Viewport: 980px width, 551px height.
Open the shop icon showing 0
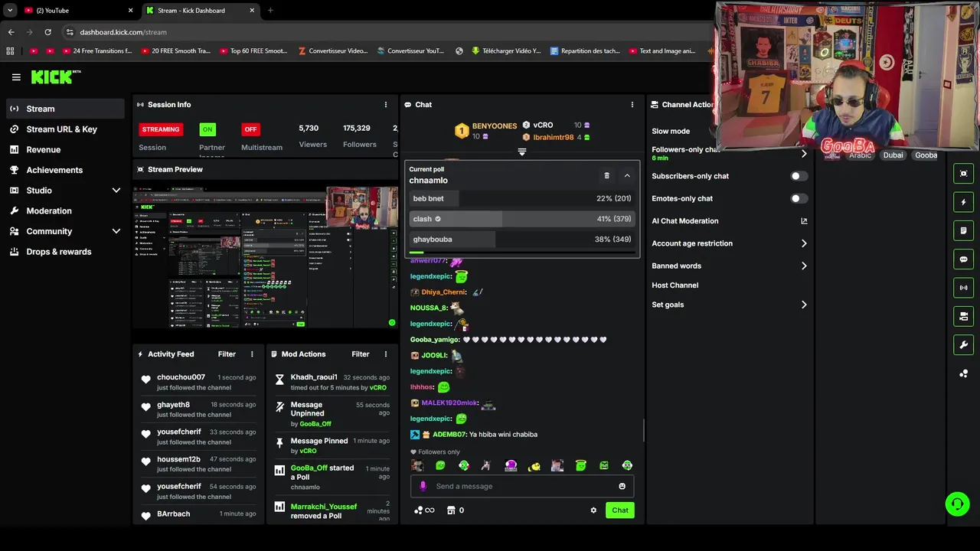pyautogui.click(x=451, y=510)
